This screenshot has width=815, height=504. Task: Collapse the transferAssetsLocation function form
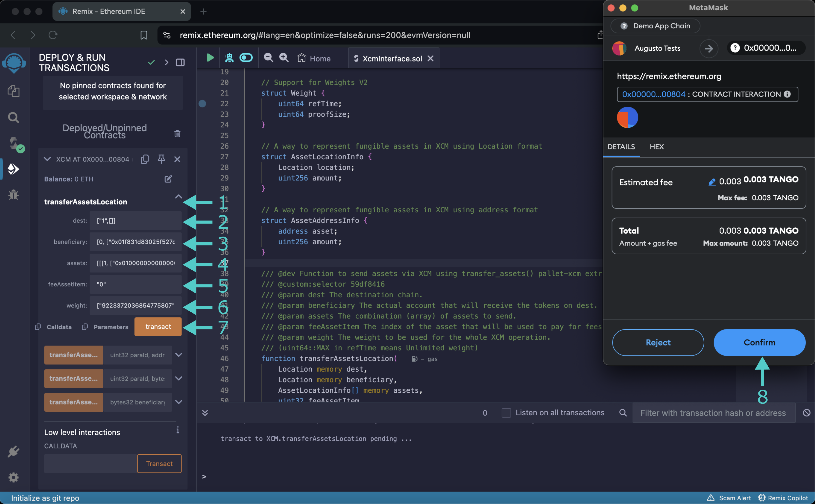click(179, 197)
